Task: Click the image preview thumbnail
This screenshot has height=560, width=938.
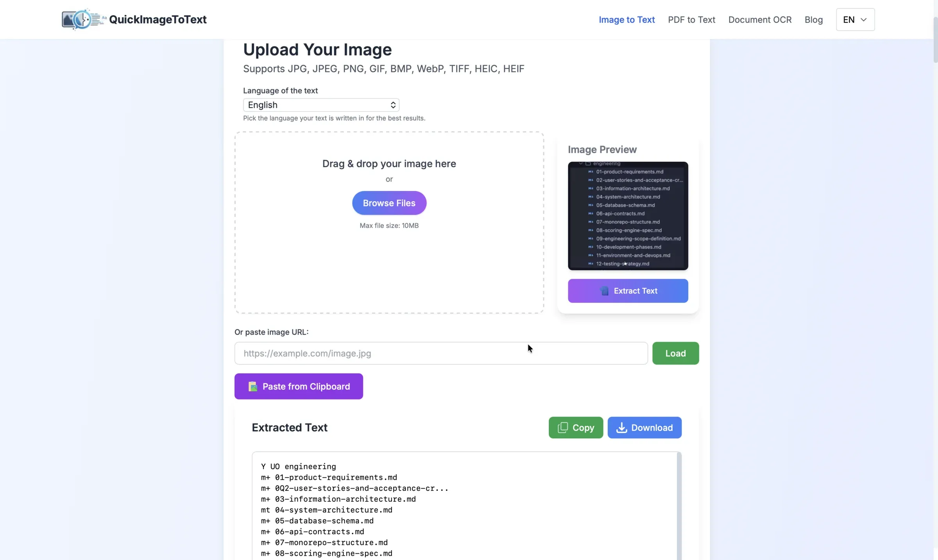Action: point(628,216)
